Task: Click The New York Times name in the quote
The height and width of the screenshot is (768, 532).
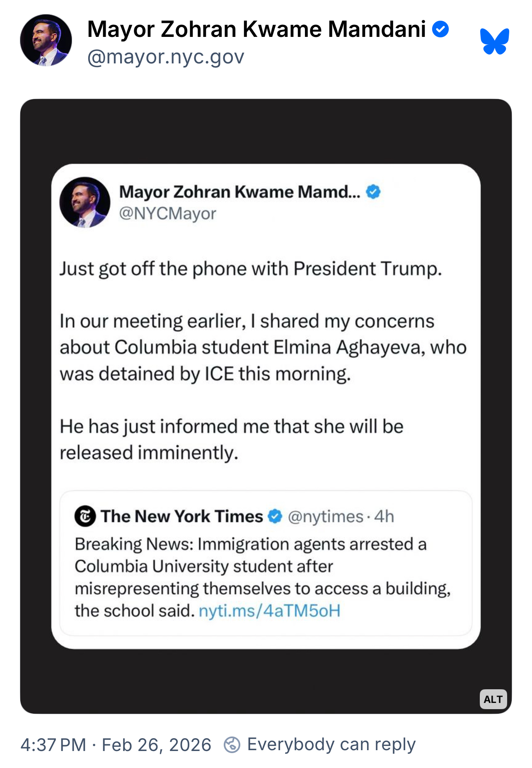Action: 182,516
